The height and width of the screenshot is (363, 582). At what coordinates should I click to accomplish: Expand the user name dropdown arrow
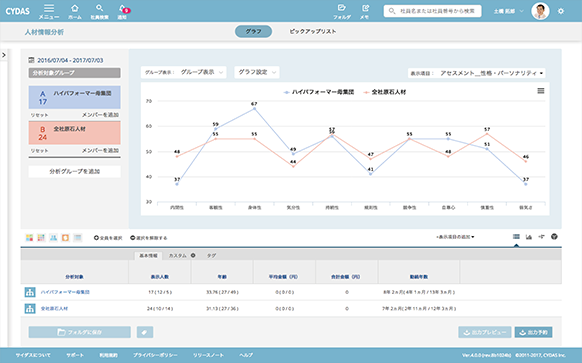[x=521, y=11]
